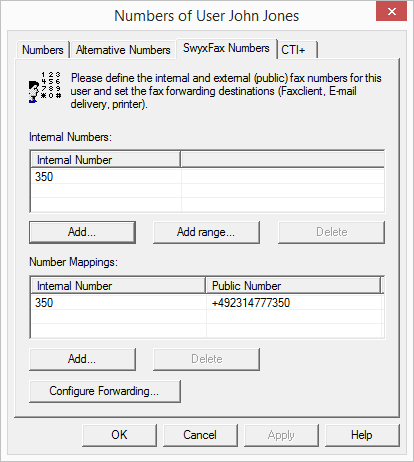Click the fax keypad icon

[45, 87]
